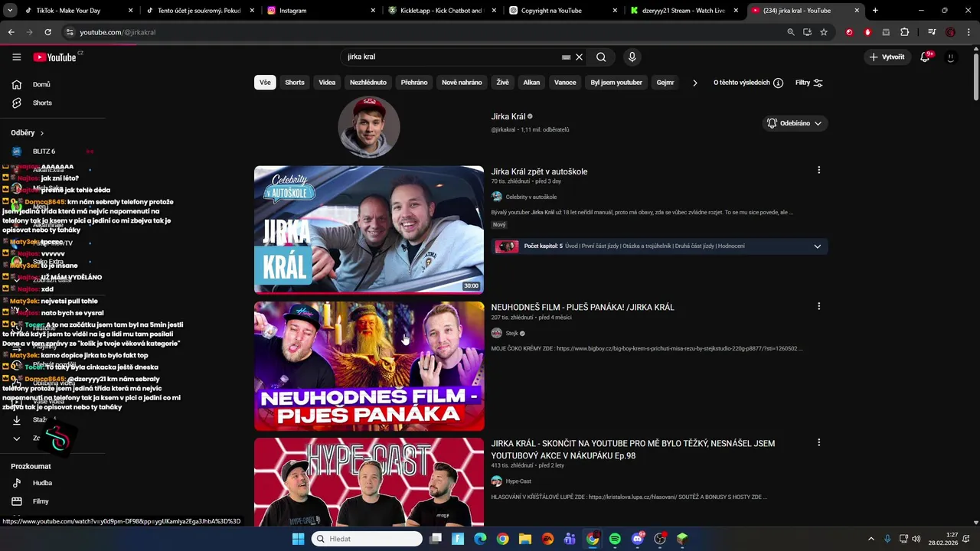Viewport: 980px width, 551px height.
Task: Select the Byl jsem youtuber chip
Action: click(616, 83)
